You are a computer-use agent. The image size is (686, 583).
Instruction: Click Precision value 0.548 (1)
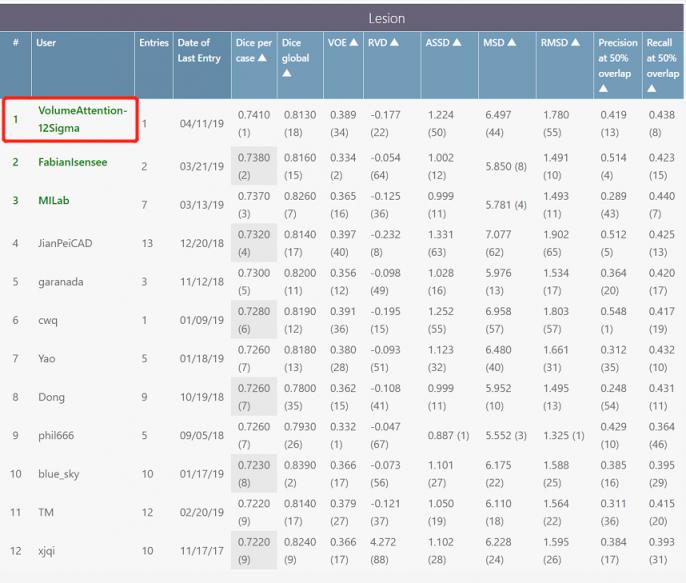613,320
